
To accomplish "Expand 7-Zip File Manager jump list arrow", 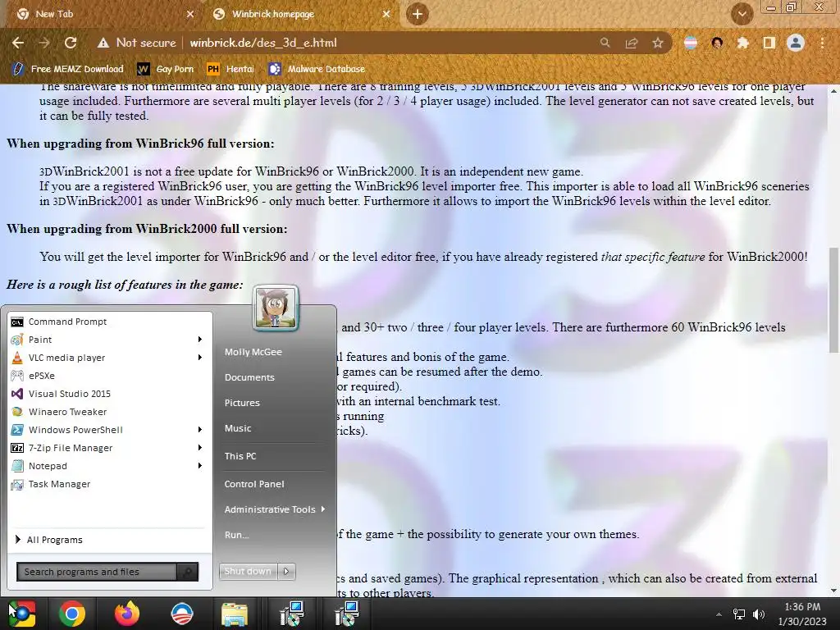I will click(x=200, y=448).
